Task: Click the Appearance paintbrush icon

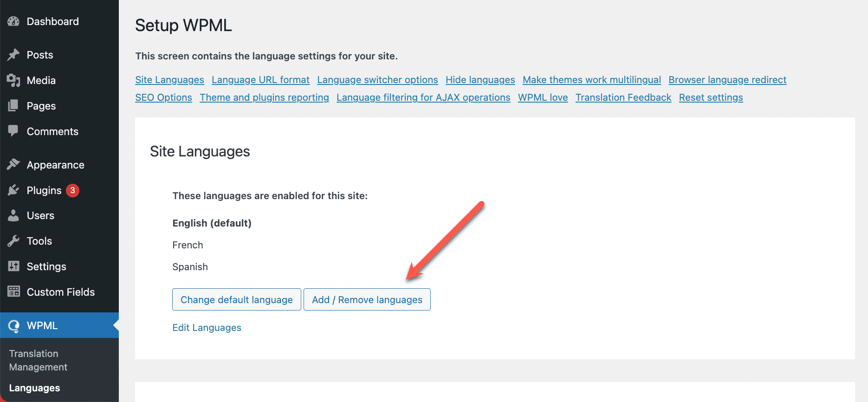Action: (13, 164)
